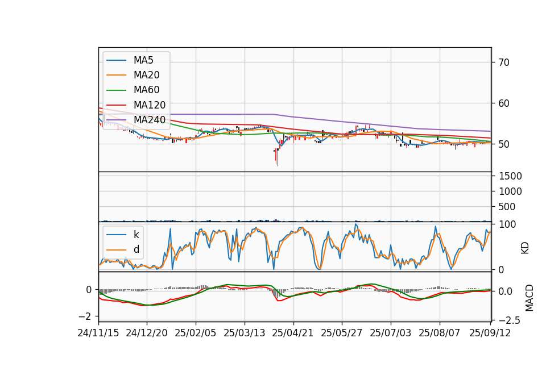This screenshot has width=546, height=392.
Task: Click the 24/12/20 date tick label
Action: click(x=147, y=333)
